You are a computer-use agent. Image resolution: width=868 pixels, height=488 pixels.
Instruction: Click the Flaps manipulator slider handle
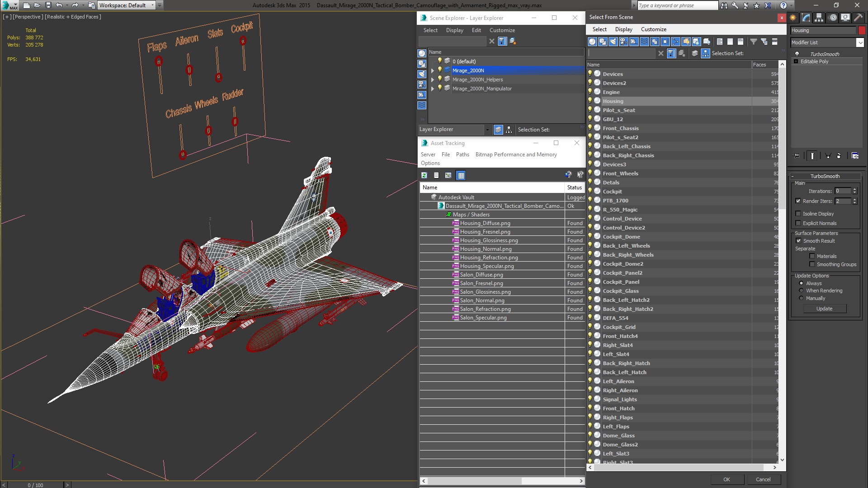tap(159, 61)
